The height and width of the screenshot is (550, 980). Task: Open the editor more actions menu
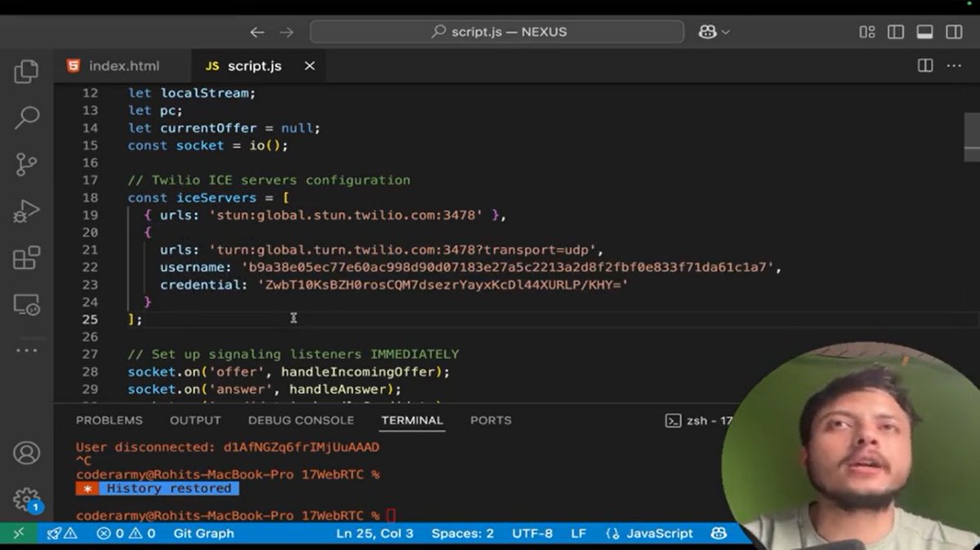953,65
